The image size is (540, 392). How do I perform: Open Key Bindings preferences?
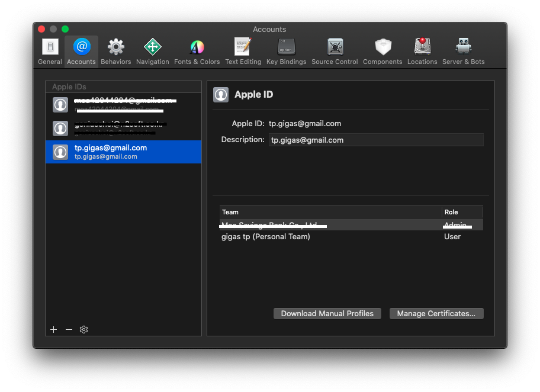coord(286,52)
